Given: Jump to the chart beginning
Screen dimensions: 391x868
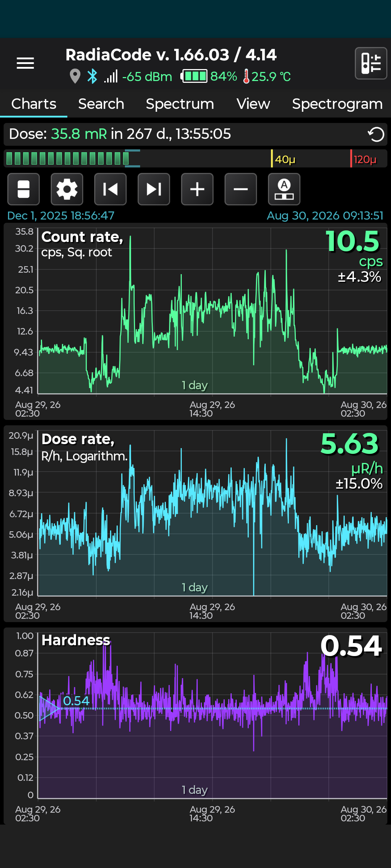Looking at the screenshot, I should point(110,189).
